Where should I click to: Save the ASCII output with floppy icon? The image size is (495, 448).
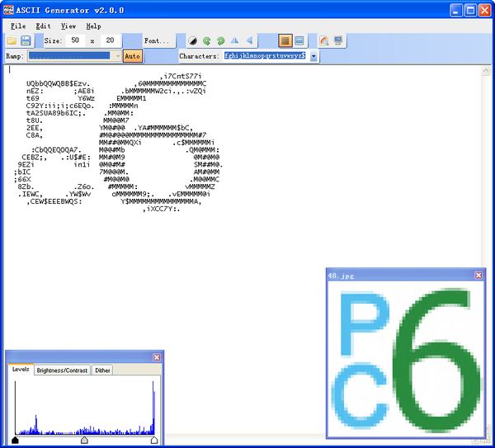(26, 40)
